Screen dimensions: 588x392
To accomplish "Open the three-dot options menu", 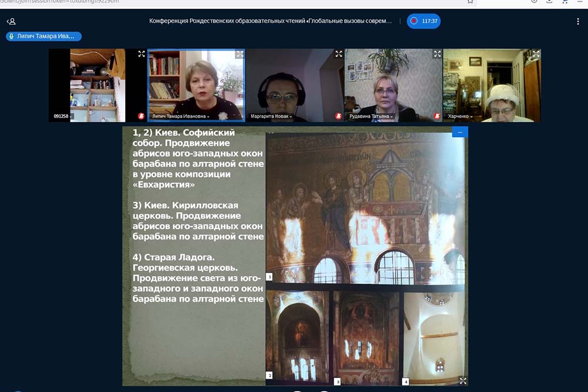I will click(x=578, y=21).
